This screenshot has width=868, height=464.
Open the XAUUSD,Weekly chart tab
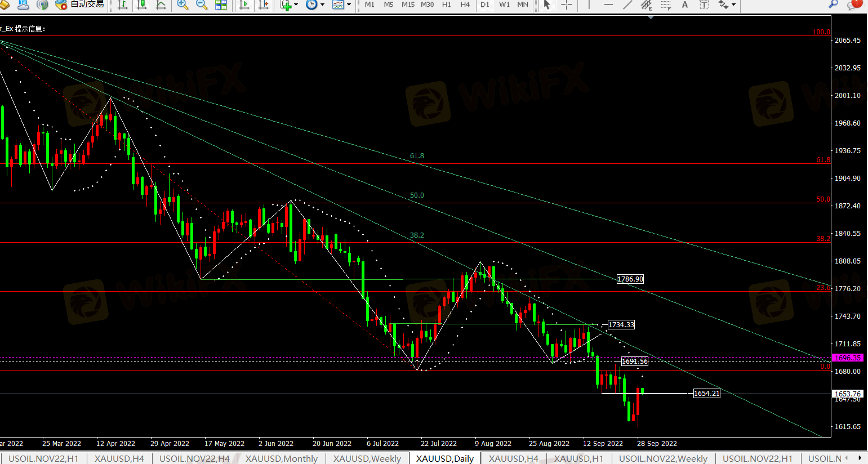click(x=367, y=458)
